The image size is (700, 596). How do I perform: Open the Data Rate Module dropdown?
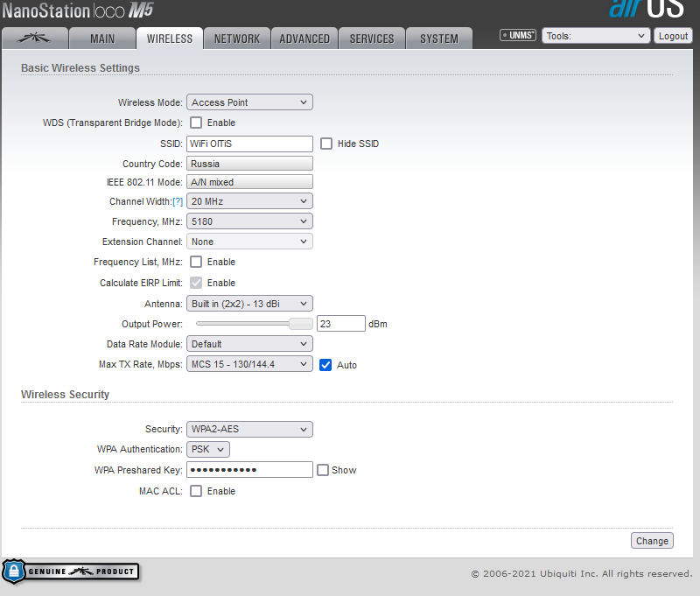249,344
